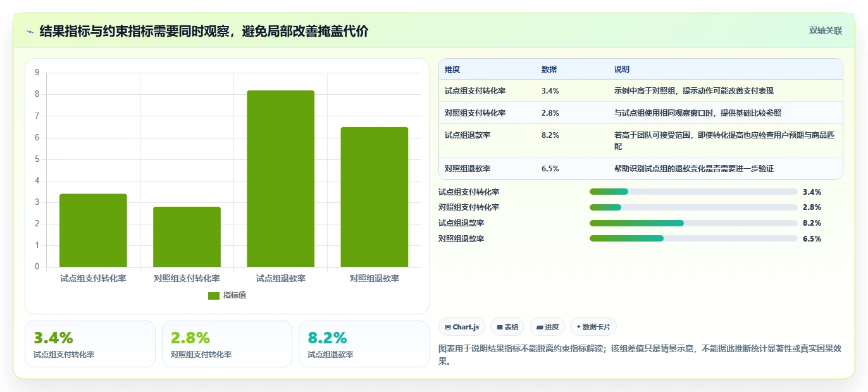Click the 对照组支付转化率 chart bar
The width and height of the screenshot is (868, 392).
tap(187, 236)
